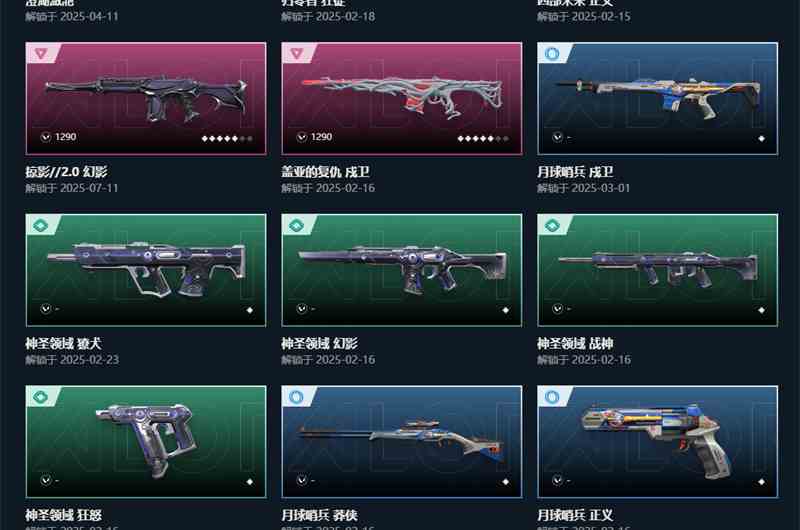Click the level diamond dots on 掠影//2.0 幻影 card
Screen dimensions: 800x530
227,138
